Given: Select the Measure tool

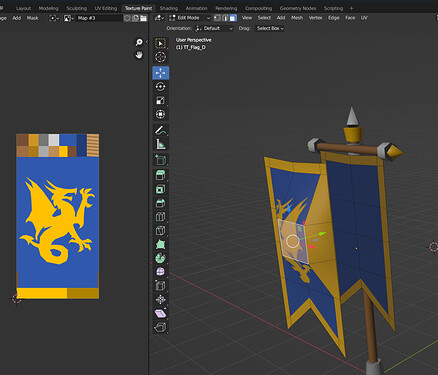Looking at the screenshot, I should [160, 144].
